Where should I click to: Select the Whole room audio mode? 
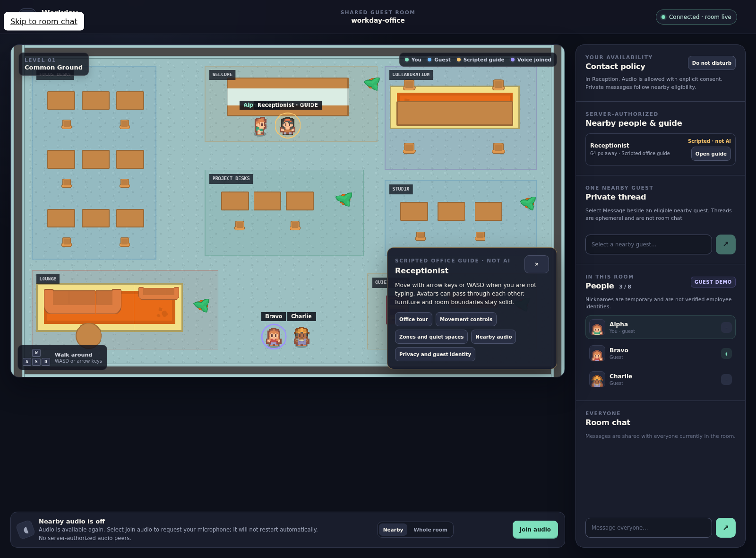(x=430, y=530)
